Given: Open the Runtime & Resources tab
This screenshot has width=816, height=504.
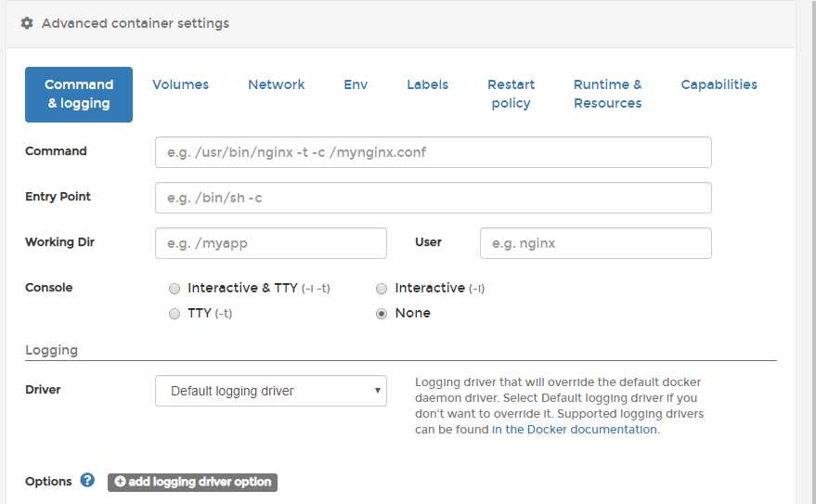Looking at the screenshot, I should click(607, 94).
